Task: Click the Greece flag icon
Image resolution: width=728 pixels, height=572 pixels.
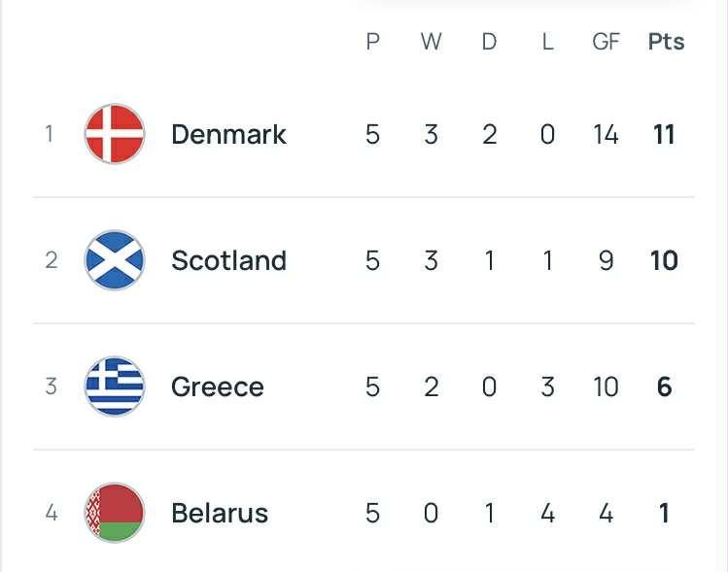Action: [115, 387]
